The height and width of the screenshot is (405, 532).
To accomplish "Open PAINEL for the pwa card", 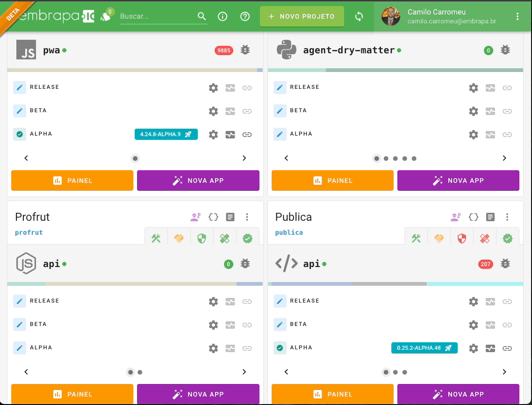I will (72, 181).
